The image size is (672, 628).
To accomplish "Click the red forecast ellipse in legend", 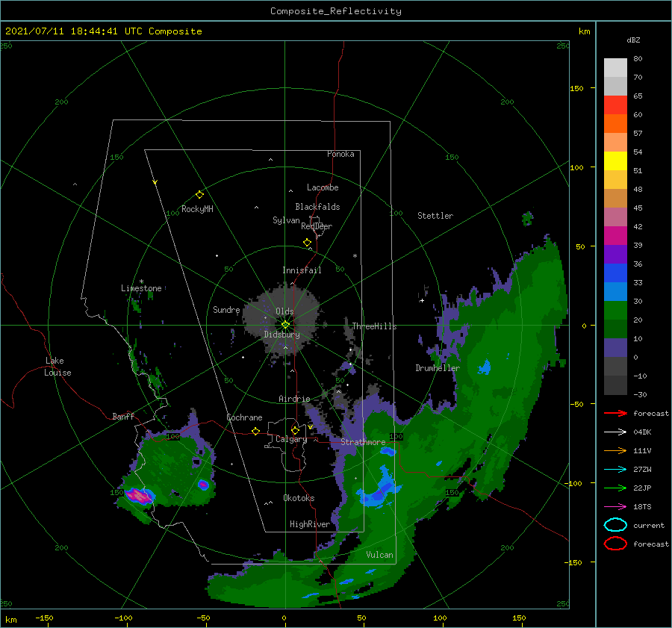I will pos(615,544).
